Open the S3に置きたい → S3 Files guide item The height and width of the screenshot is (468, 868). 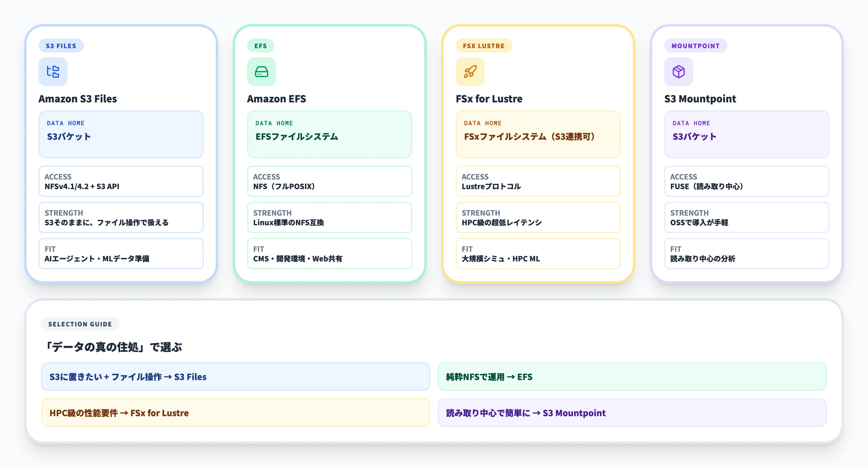click(x=235, y=376)
